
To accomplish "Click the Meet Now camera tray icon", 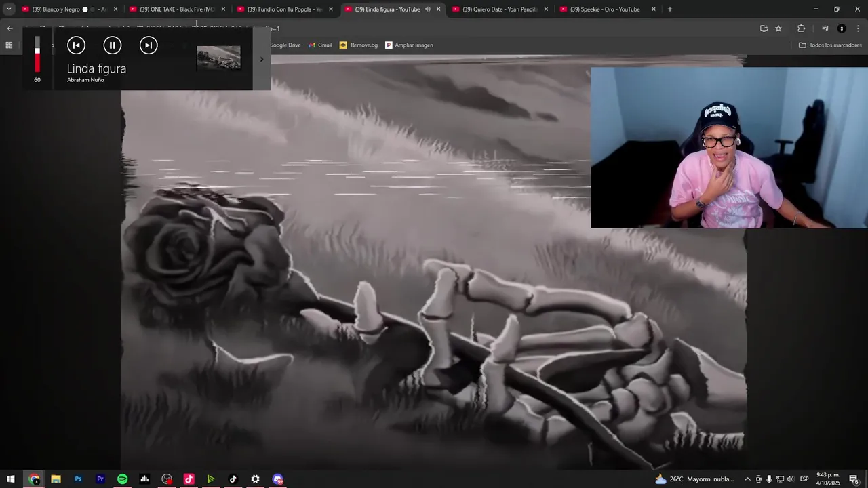I will [759, 479].
